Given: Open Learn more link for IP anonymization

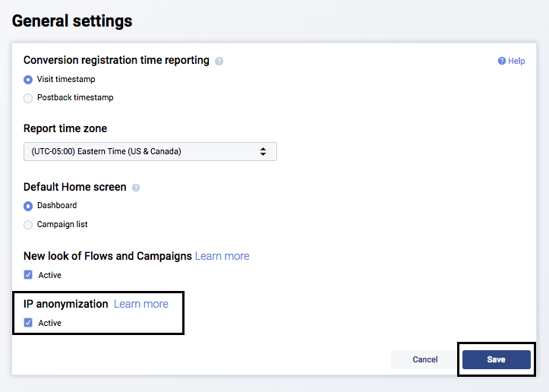Looking at the screenshot, I should tap(141, 304).
